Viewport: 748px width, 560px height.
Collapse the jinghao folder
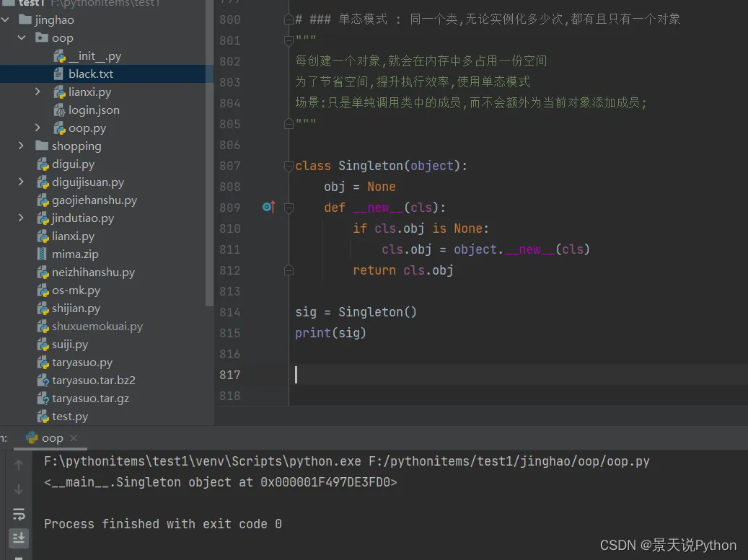(x=6, y=20)
